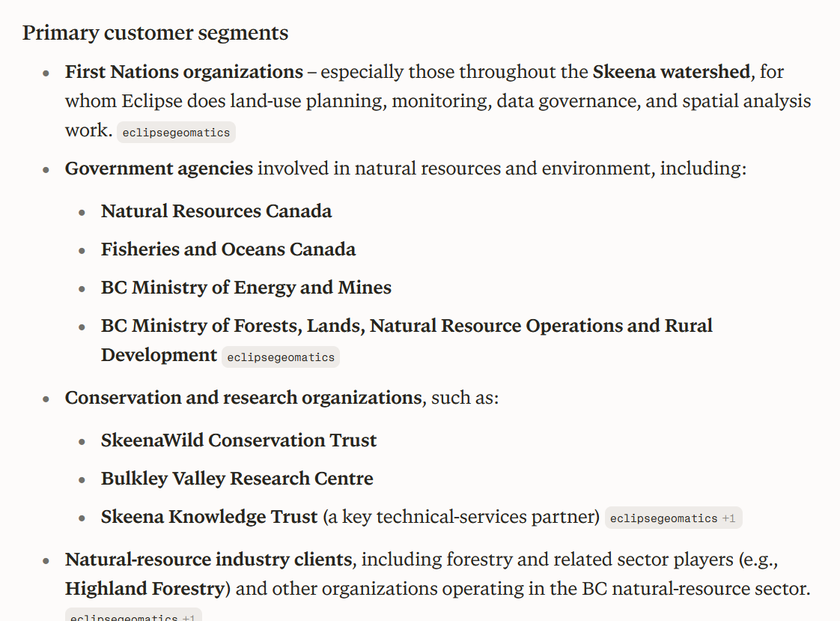Open the partially visible citation below Highland Forestry

click(133, 615)
